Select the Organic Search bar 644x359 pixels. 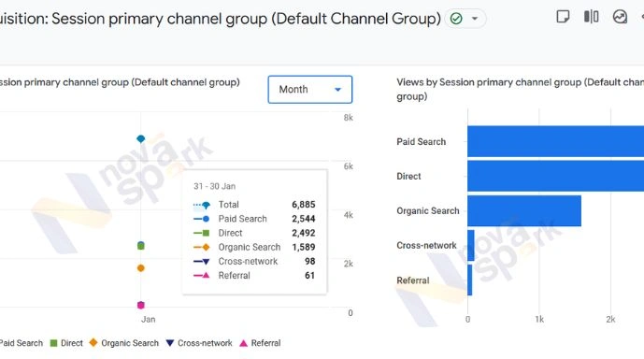pyautogui.click(x=524, y=210)
